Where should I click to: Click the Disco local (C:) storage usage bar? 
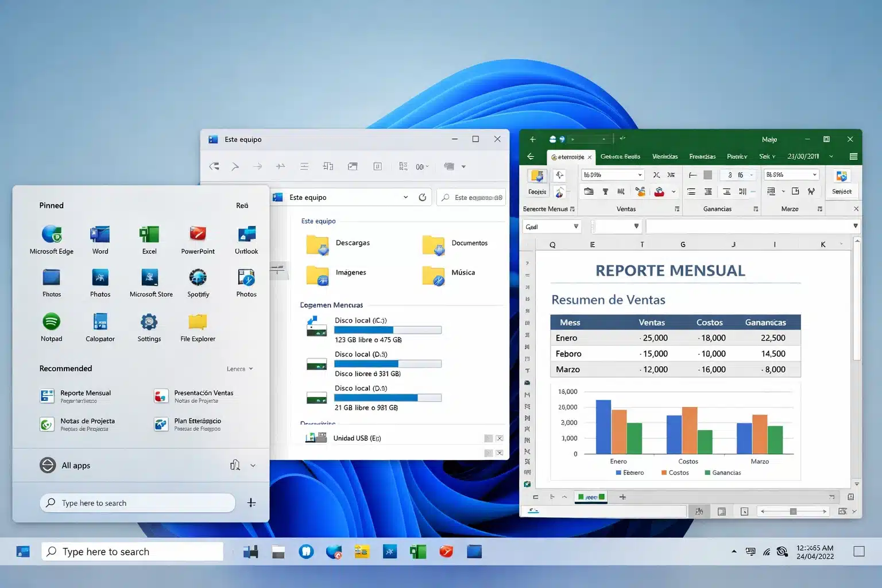point(388,330)
